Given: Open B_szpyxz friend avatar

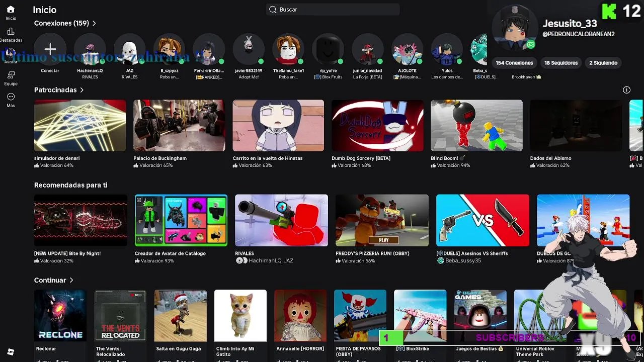Looking at the screenshot, I should 170,49.
